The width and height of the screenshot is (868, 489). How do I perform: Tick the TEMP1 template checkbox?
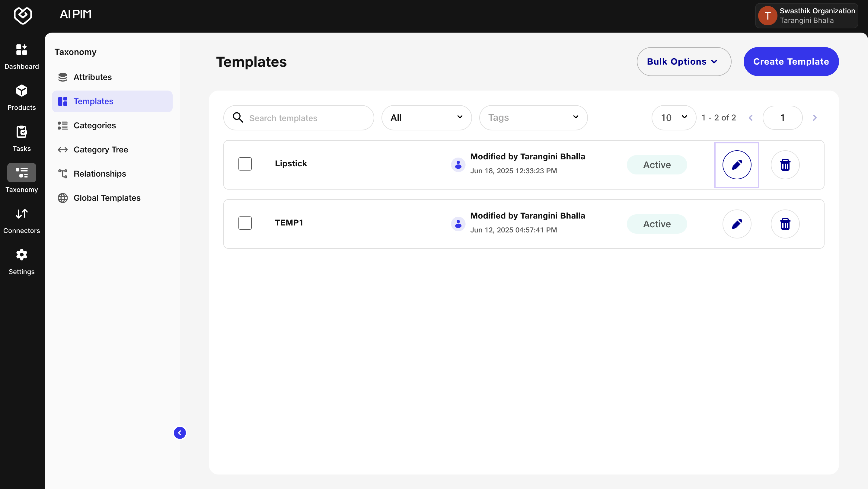pos(245,223)
